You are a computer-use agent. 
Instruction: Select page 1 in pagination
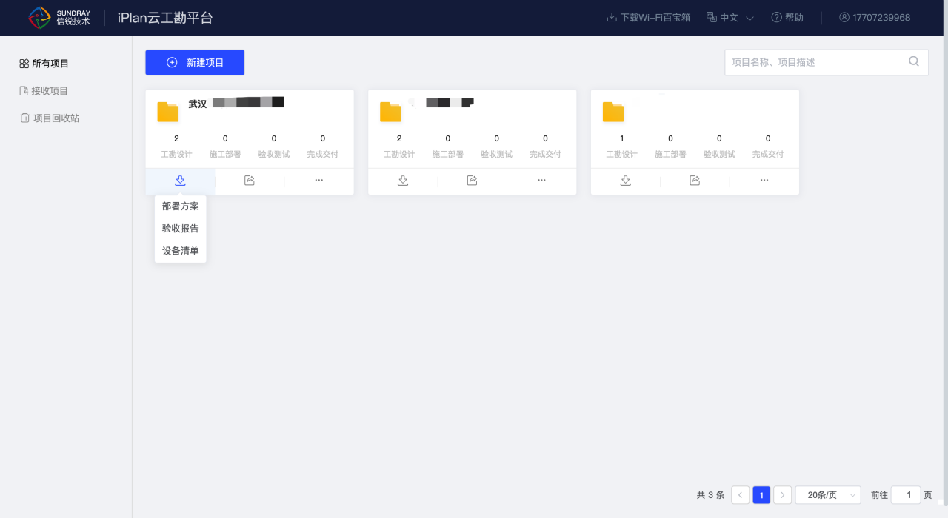[761, 495]
